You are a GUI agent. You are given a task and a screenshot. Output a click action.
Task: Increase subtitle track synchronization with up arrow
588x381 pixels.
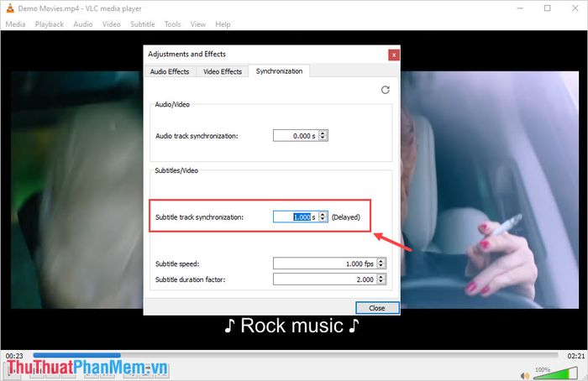pos(323,214)
